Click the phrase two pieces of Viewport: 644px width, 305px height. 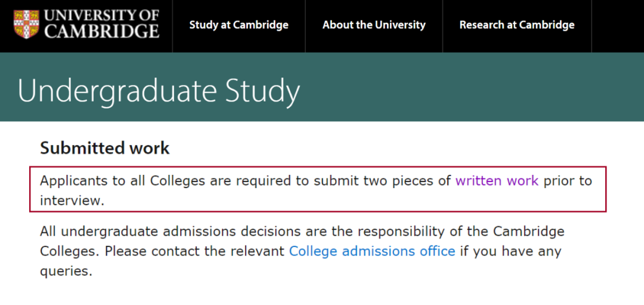[407, 181]
